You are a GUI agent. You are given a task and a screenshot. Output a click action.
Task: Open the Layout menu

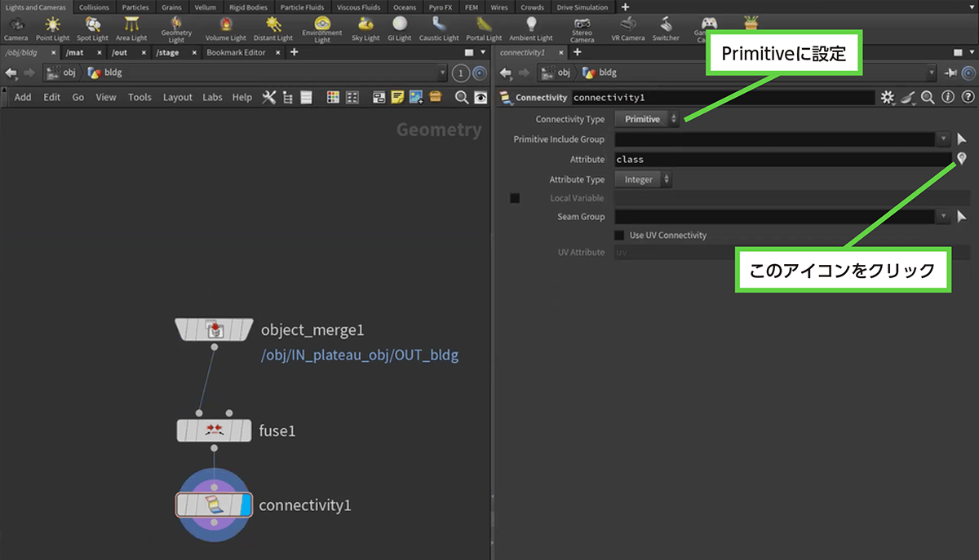coord(177,97)
